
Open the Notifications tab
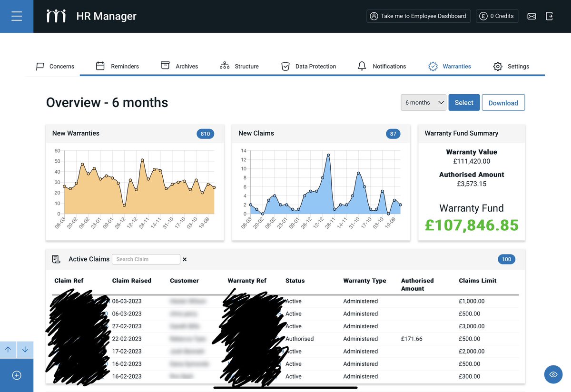pos(383,66)
